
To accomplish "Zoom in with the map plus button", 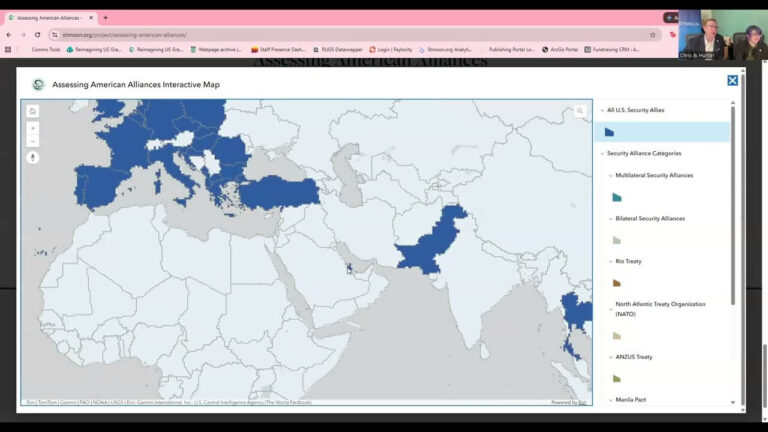I will pyautogui.click(x=33, y=128).
